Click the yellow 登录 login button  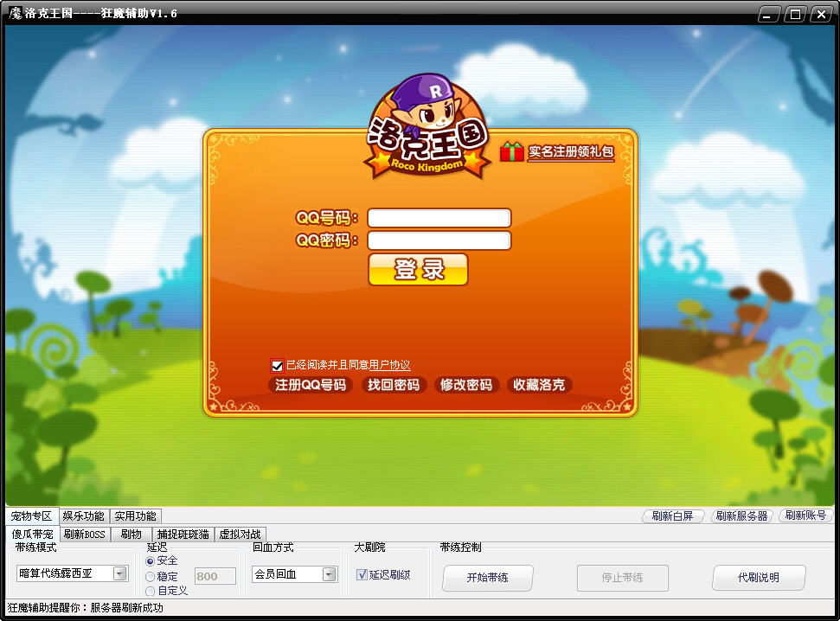click(419, 270)
